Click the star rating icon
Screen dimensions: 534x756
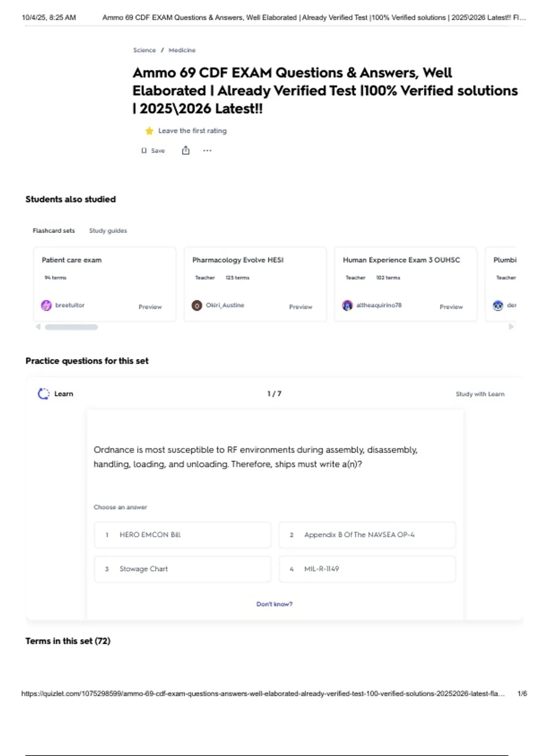pyautogui.click(x=149, y=131)
